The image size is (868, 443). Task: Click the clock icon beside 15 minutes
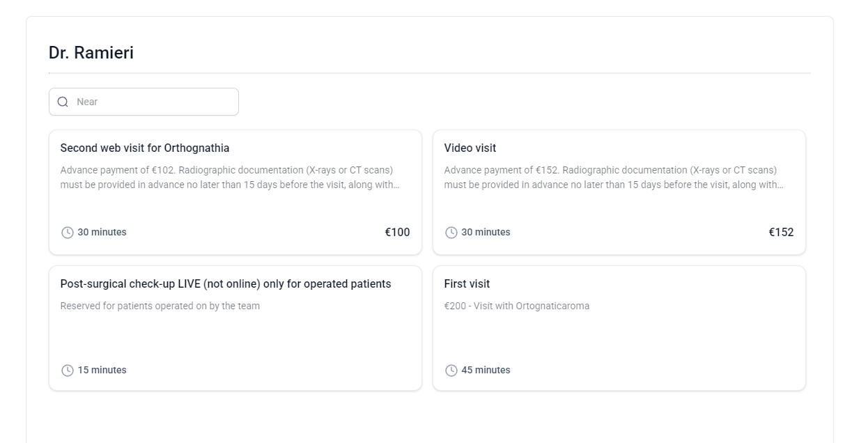(68, 371)
